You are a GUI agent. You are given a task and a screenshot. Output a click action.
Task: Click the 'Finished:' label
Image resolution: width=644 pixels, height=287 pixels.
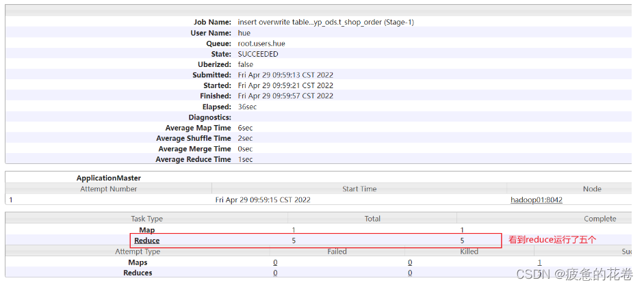tap(215, 96)
